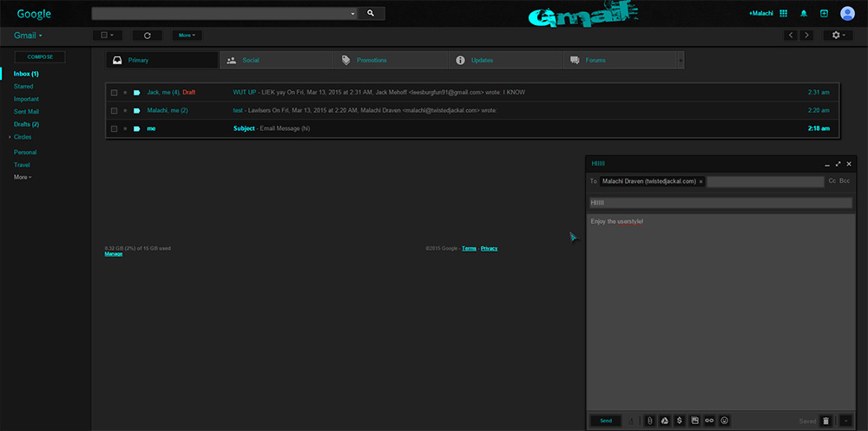868x431 pixels.
Task: Open the Important folder
Action: click(26, 99)
